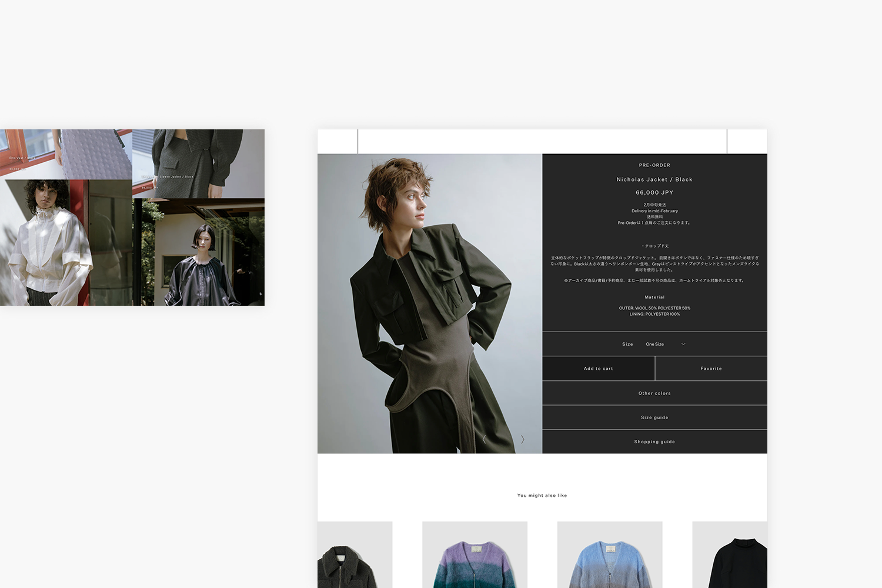Screen dimensions: 882x588
Task: Select the One Size value in the size selector
Action: (x=654, y=344)
